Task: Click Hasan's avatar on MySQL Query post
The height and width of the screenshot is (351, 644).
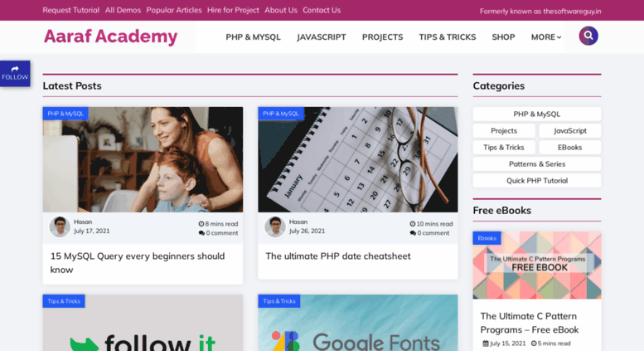Action: (60, 227)
